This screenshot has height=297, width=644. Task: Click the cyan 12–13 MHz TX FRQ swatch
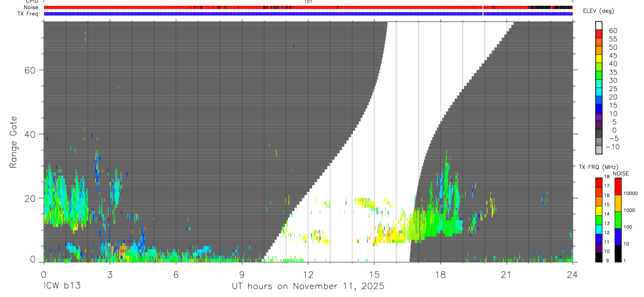[x=599, y=229]
